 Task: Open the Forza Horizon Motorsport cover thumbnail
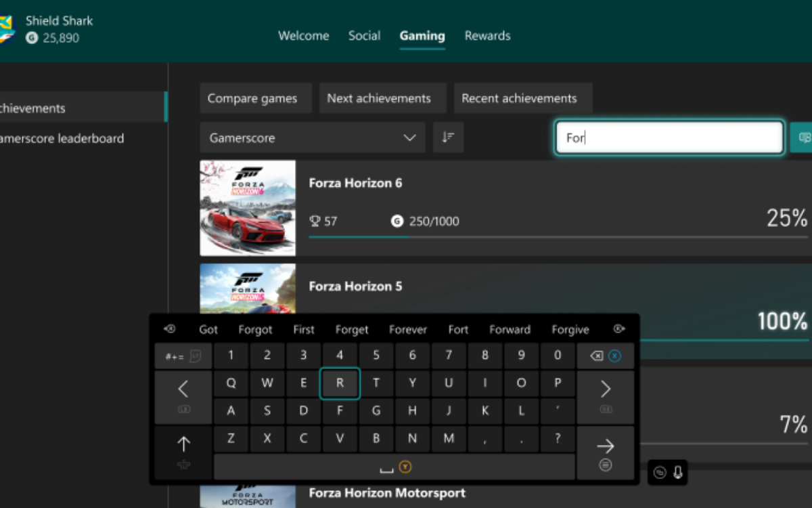click(248, 496)
